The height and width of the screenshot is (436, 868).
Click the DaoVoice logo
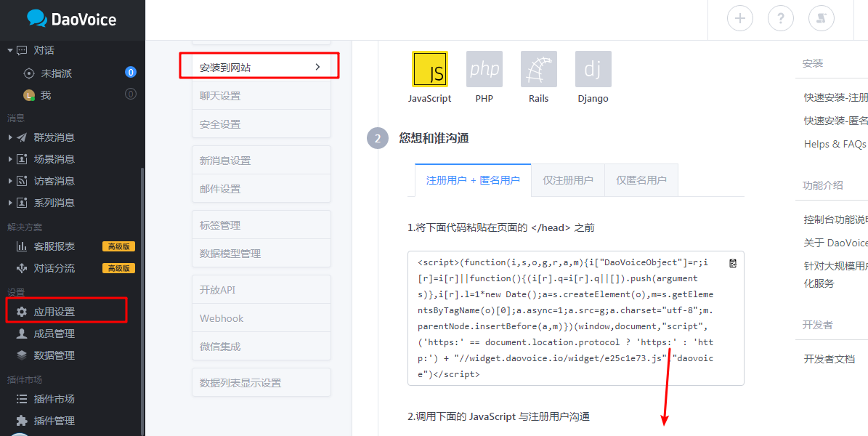tap(72, 20)
